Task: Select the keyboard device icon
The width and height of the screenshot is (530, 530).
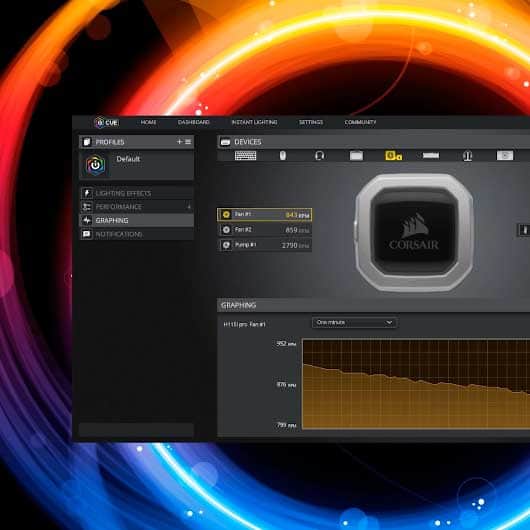Action: coord(245,155)
